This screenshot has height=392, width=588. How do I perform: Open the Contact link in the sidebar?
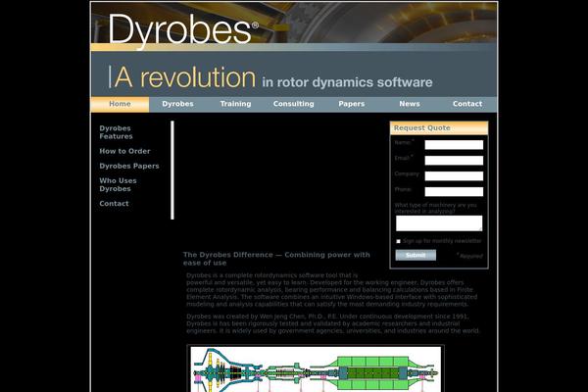click(x=114, y=203)
